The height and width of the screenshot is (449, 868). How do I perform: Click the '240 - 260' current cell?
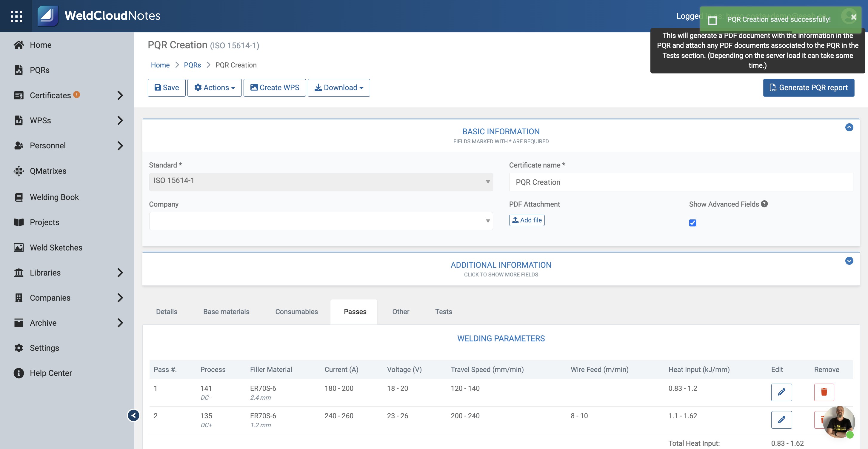click(x=339, y=416)
